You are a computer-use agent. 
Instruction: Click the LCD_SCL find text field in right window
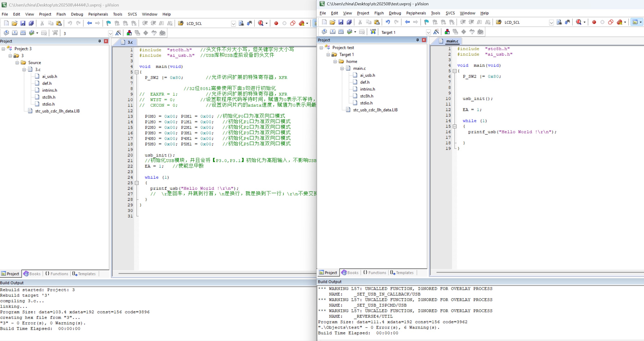tap(526, 22)
